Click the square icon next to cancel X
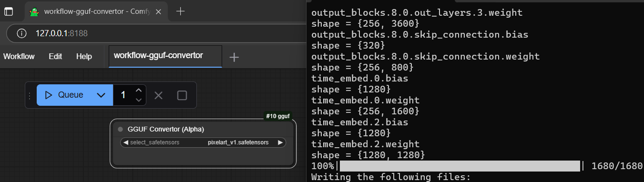 pyautogui.click(x=182, y=95)
